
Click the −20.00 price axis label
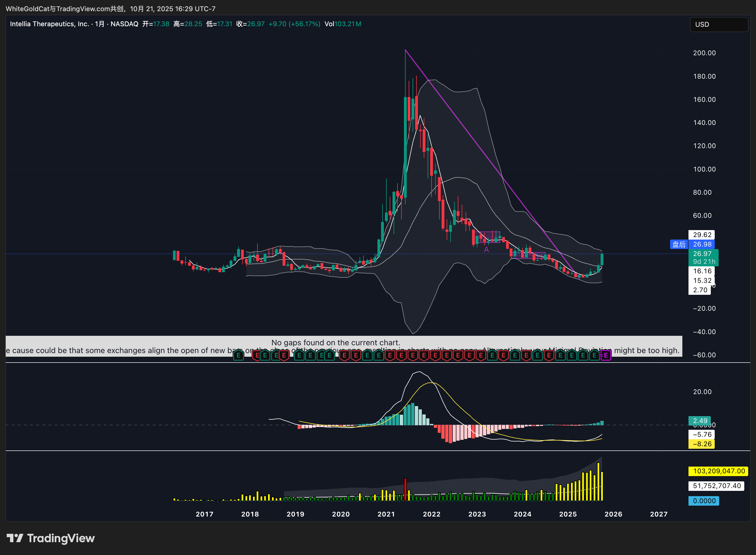[704, 308]
